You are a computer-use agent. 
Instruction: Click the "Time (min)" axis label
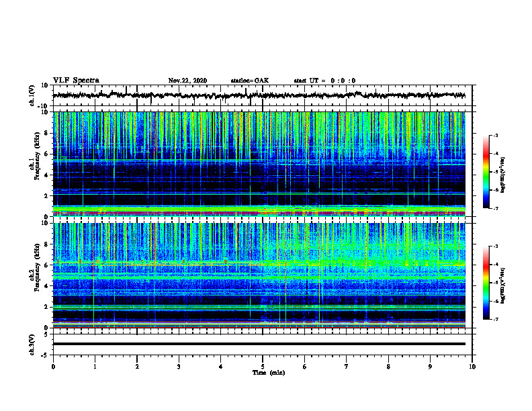click(269, 373)
